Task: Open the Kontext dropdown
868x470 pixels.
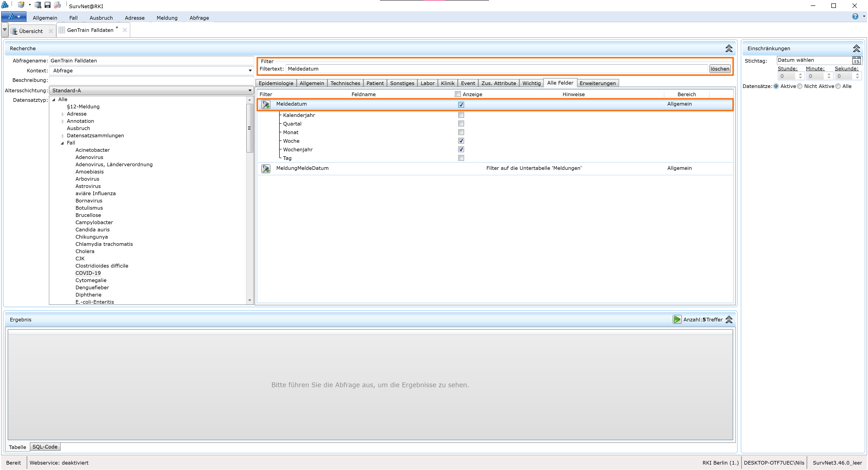Action: pyautogui.click(x=250, y=70)
